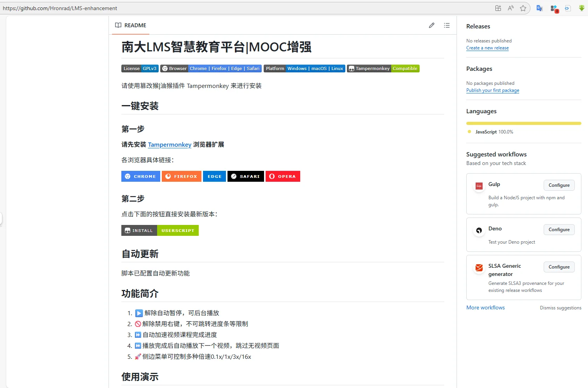The width and height of the screenshot is (588, 388).
Task: Open the README outline list icon
Action: point(446,25)
